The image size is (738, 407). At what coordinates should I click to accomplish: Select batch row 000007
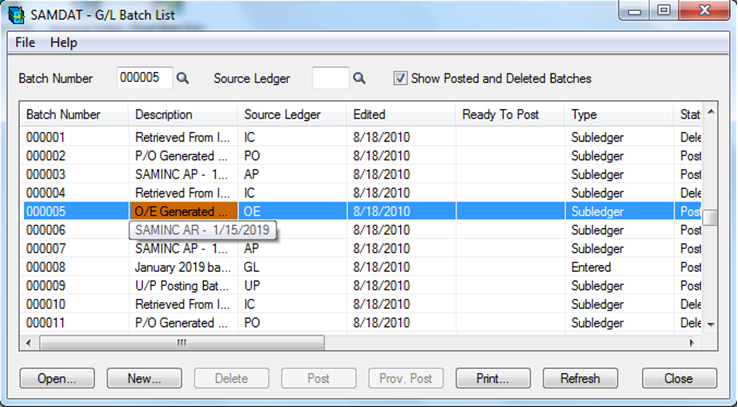pyautogui.click(x=361, y=248)
